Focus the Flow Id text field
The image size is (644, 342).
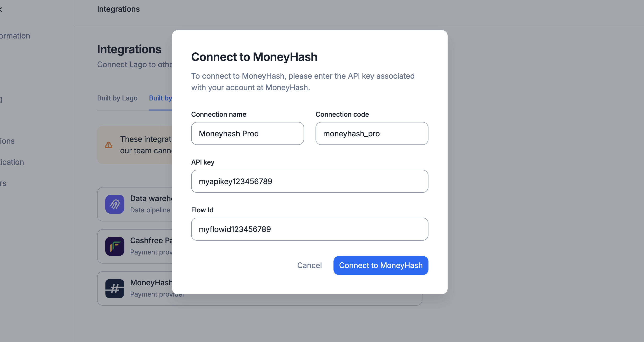pos(310,229)
